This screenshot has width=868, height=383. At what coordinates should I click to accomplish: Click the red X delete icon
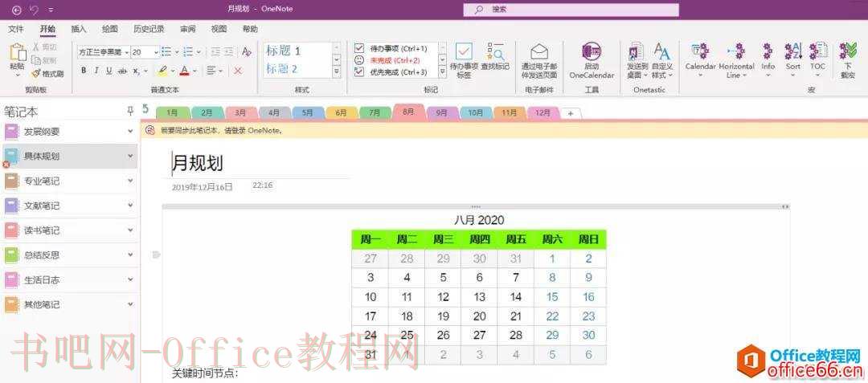238,71
